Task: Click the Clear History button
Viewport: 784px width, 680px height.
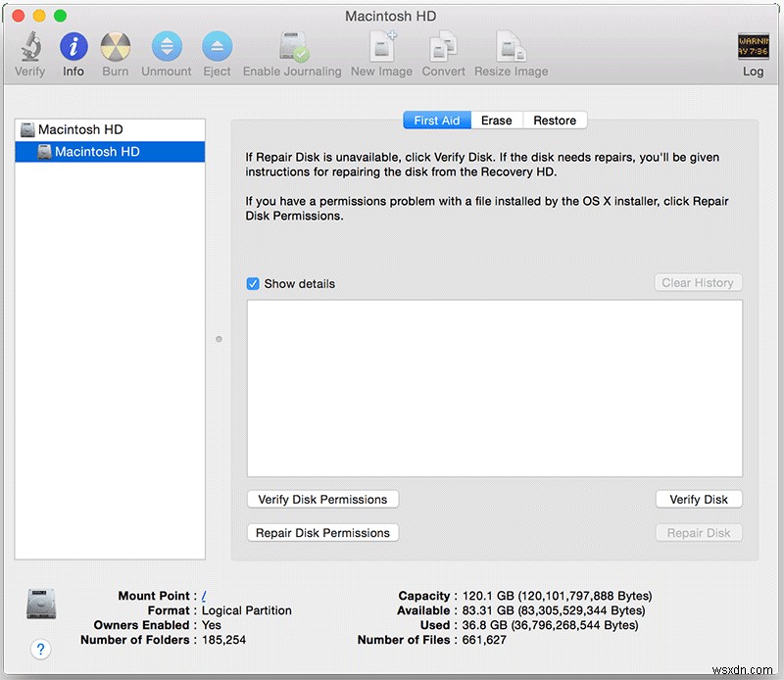Action: pos(698,282)
